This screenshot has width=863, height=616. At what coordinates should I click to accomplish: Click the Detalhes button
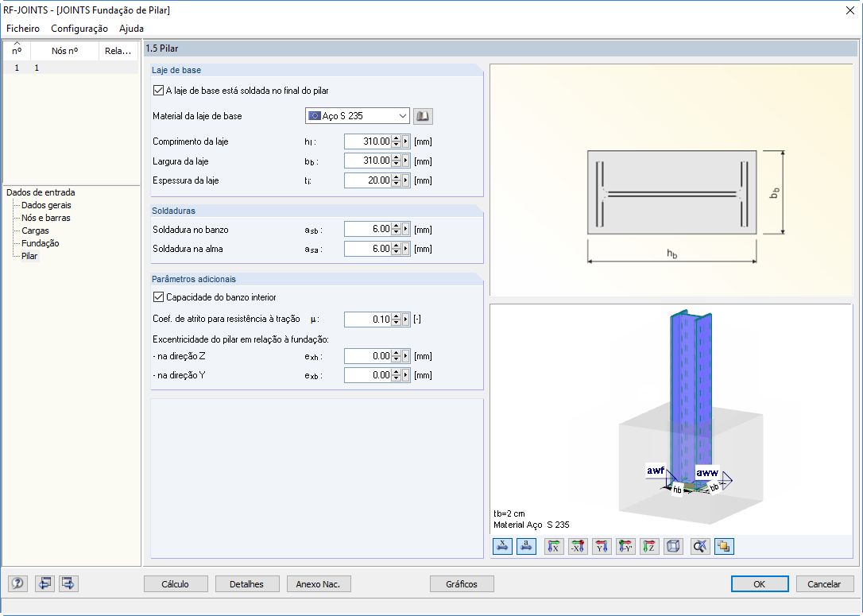pyautogui.click(x=247, y=584)
